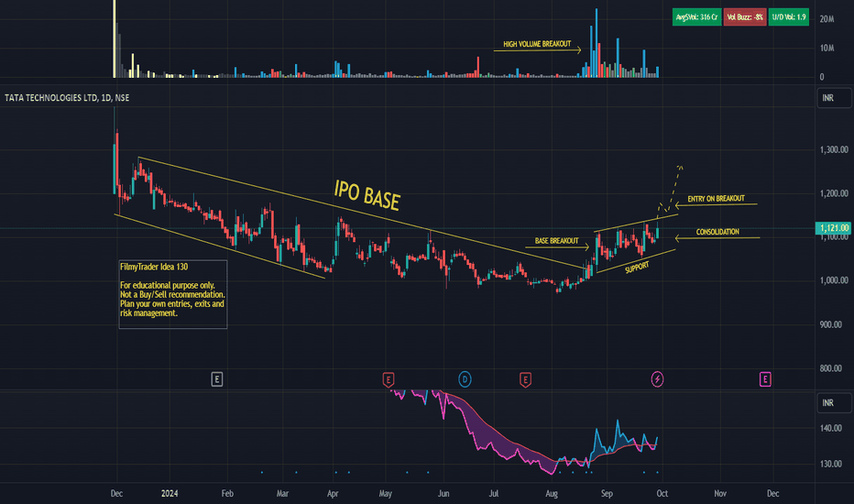Screen dimensions: 854x504
Task: Click the Sep label on time axis
Action: point(607,494)
